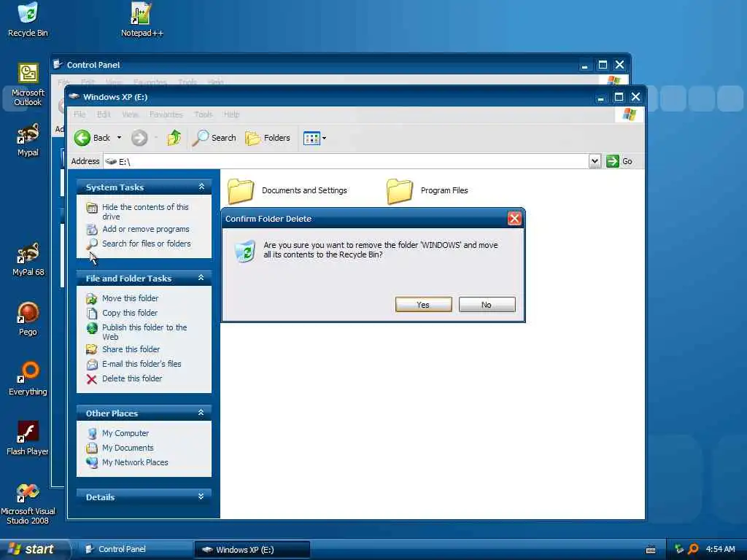Screen dimensions: 747x560
Task: Open the Flash Player desktop shortcut
Action: coord(28,438)
